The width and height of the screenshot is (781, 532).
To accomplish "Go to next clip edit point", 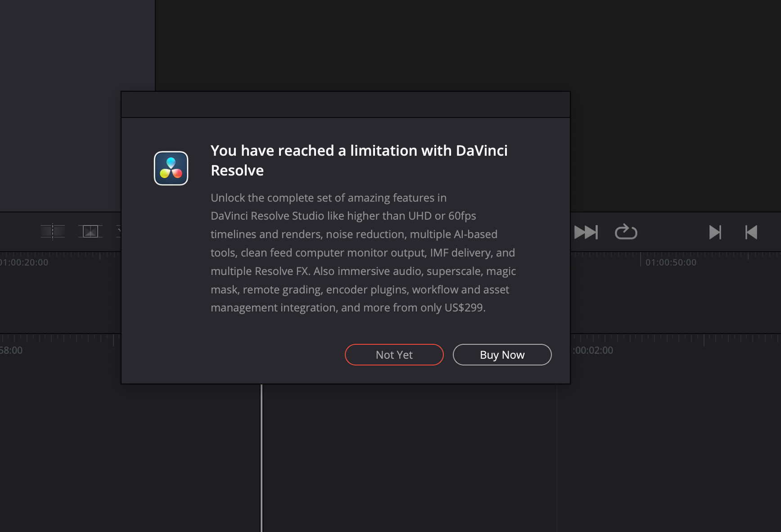I will [715, 232].
